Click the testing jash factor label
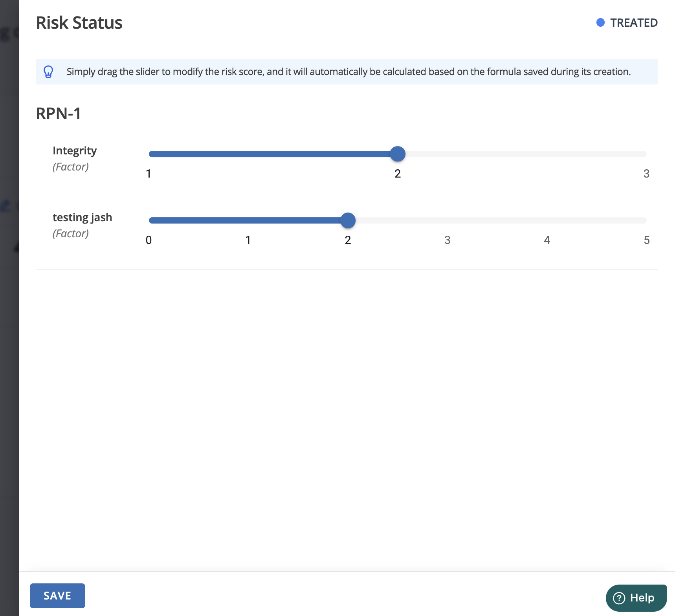 pyautogui.click(x=83, y=218)
